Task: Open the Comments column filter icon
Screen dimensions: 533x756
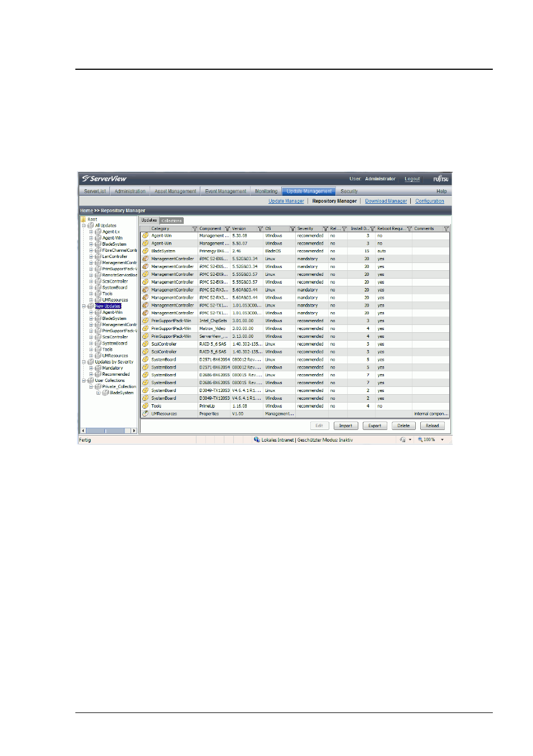Action: pos(446,229)
